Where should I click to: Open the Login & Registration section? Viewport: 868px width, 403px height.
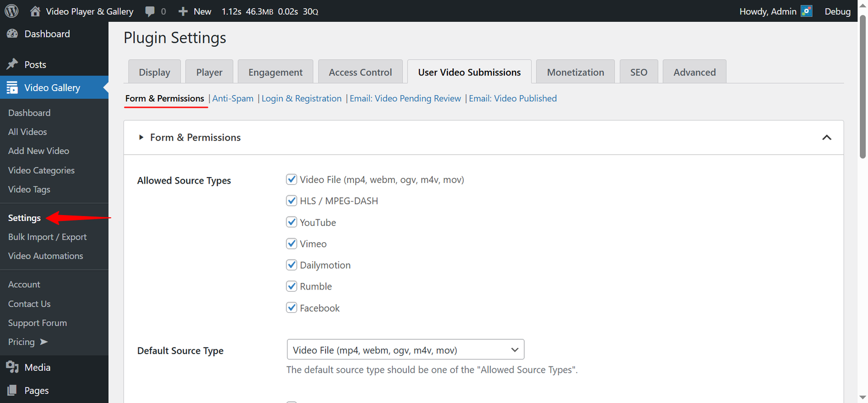[x=302, y=98]
